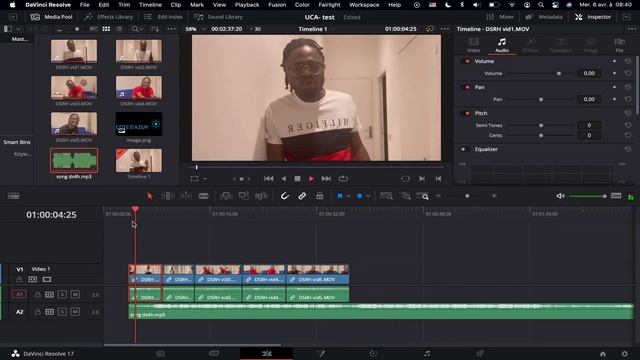640x360 pixels.
Task: Click the Pan slider handle in Inspector
Action: pos(541,99)
